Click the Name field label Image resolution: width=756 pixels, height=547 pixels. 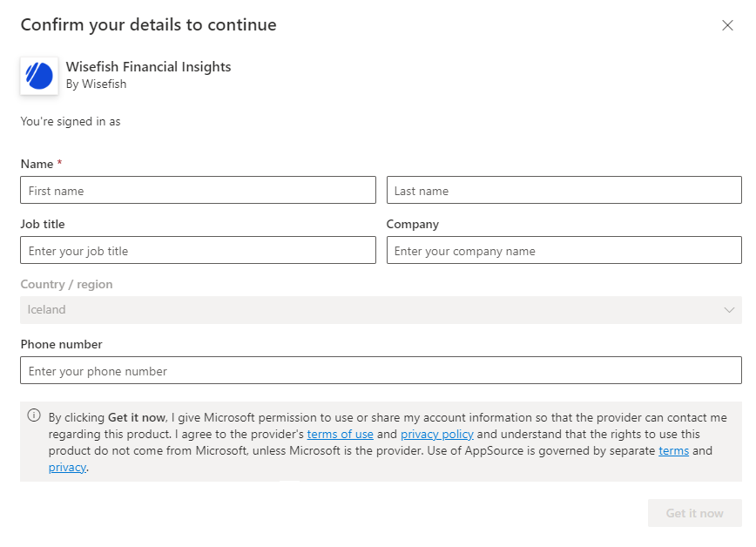37,164
